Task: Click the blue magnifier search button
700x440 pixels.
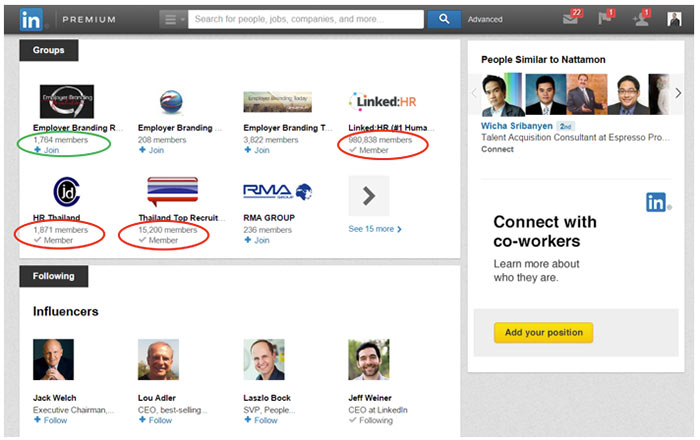Action: [444, 19]
